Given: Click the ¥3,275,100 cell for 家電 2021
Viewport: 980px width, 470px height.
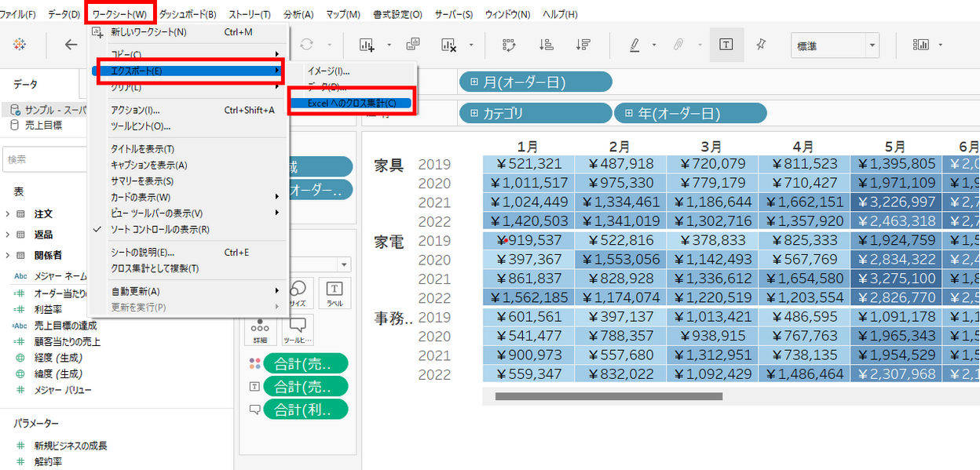Looking at the screenshot, I should tap(896, 279).
